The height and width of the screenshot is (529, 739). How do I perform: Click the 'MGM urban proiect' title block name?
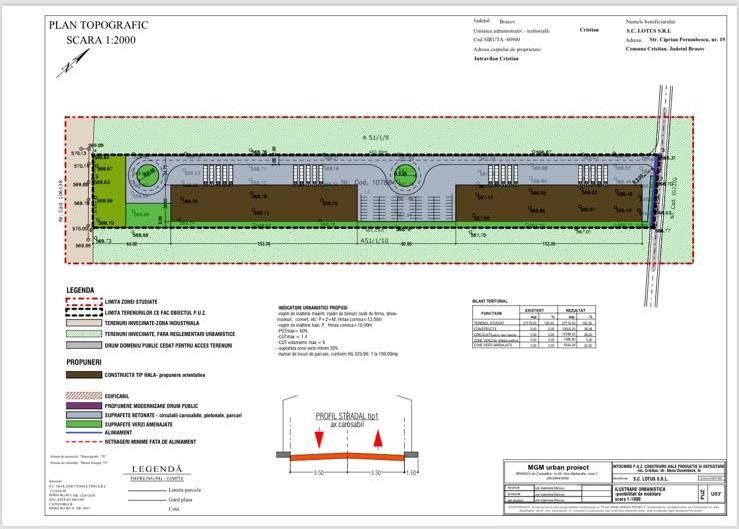point(558,467)
